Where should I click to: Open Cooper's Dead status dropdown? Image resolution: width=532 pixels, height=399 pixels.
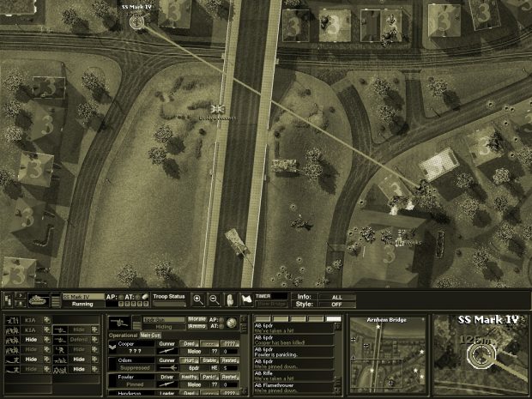(x=189, y=343)
